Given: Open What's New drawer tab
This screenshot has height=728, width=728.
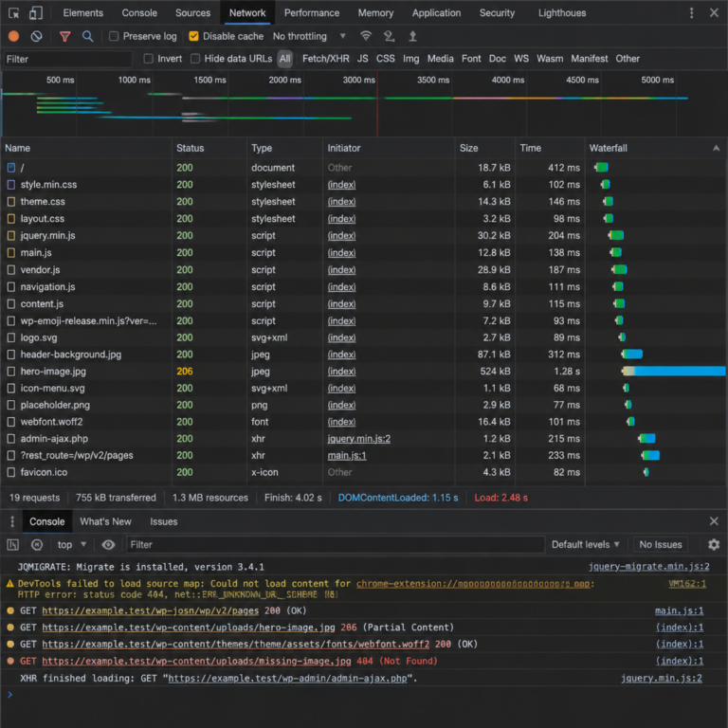Looking at the screenshot, I should [x=105, y=521].
